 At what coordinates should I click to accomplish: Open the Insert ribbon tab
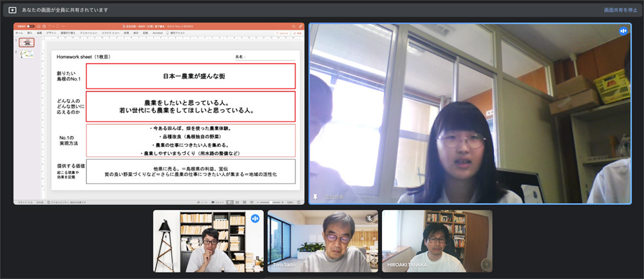[29, 32]
